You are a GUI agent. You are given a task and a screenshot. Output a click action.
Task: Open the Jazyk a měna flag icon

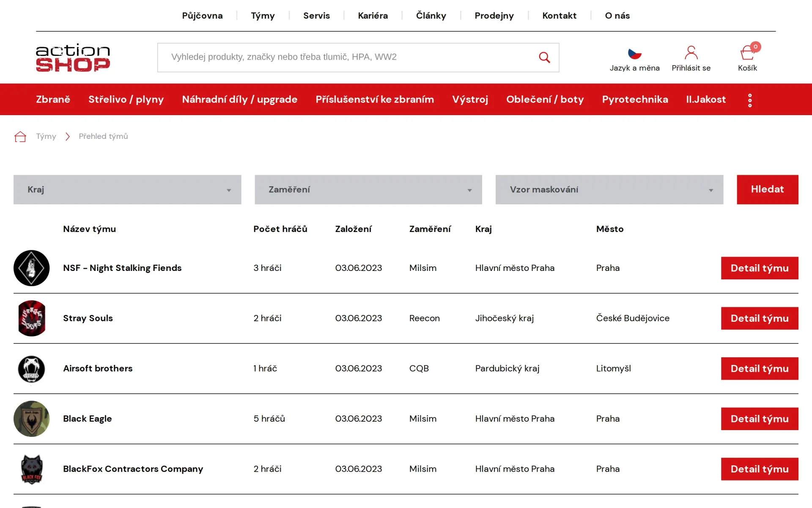[x=634, y=54]
